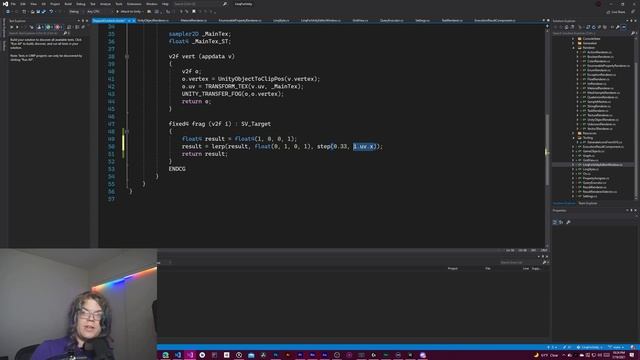
Task: Open the File menu
Action: 13,4
